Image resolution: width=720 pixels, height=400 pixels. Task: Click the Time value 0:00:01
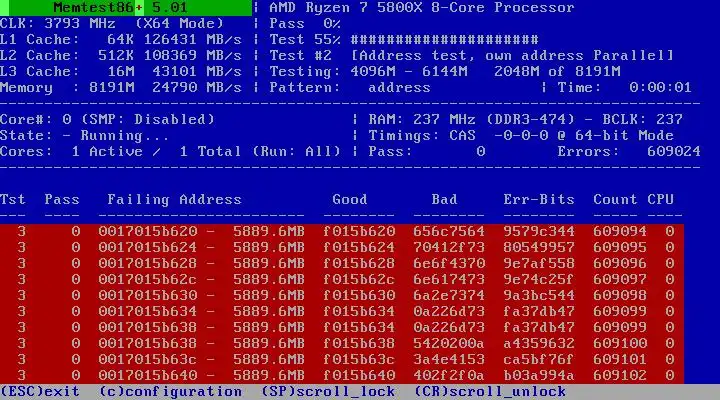pos(660,88)
